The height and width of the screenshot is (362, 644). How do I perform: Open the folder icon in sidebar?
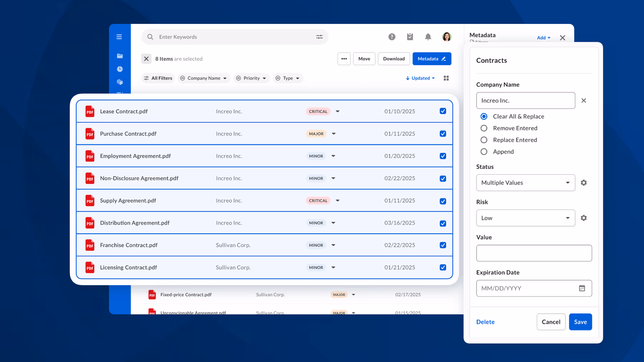[120, 56]
